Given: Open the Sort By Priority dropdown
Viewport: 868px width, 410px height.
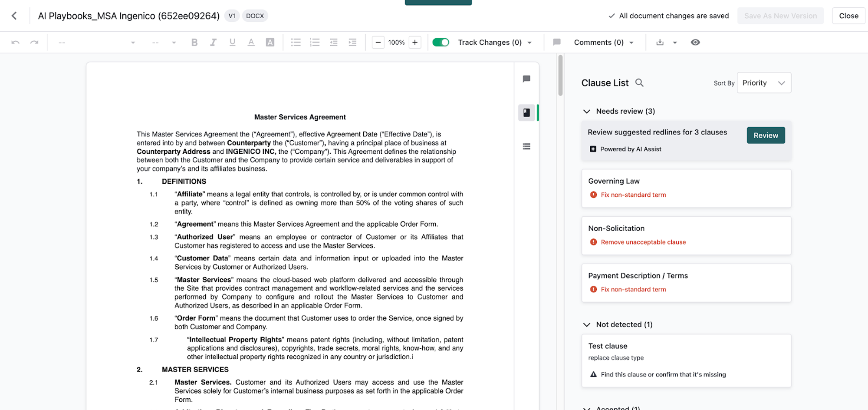Looking at the screenshot, I should click(x=764, y=83).
